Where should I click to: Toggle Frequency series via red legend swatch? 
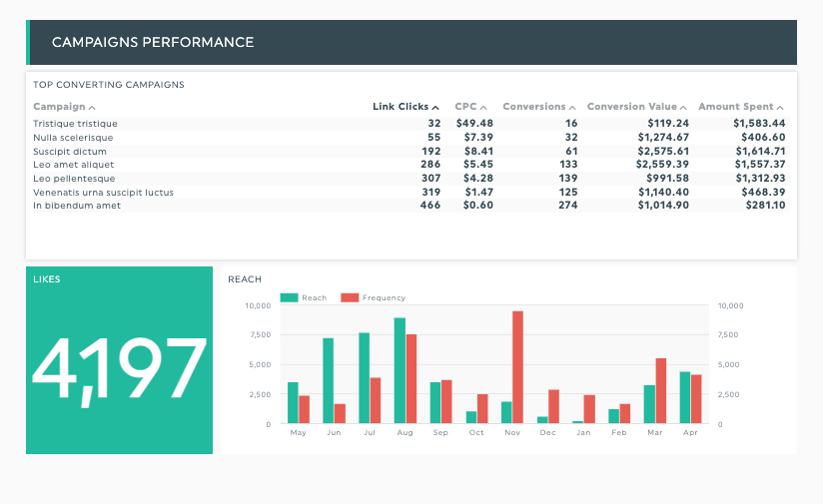coord(350,297)
